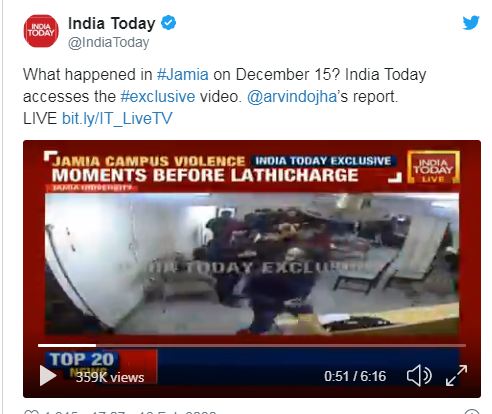Screen dimensions: 492x414
Task: Open the video in fullscreen mode
Action: pyautogui.click(x=456, y=376)
